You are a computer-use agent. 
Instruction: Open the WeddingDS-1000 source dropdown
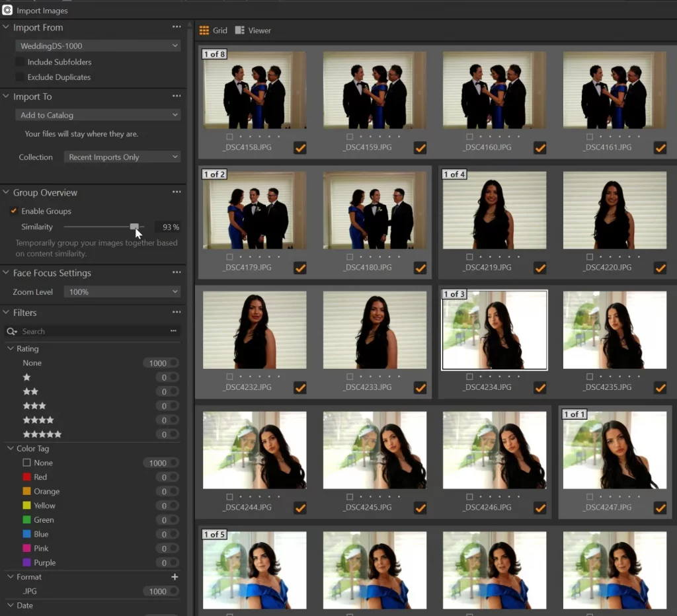98,45
